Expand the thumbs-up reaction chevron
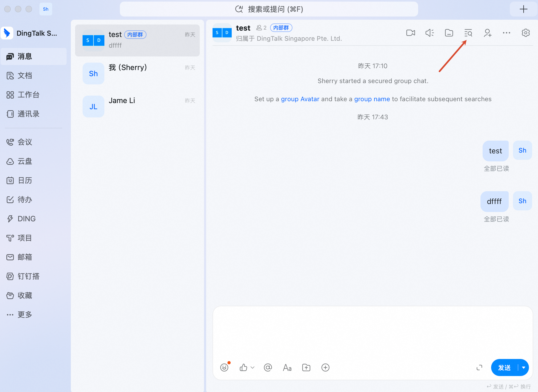 pyautogui.click(x=252, y=367)
